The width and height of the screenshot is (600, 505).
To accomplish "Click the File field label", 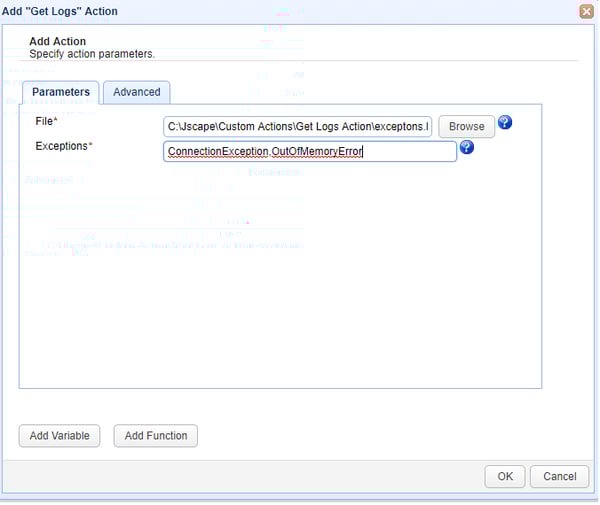I will pyautogui.click(x=46, y=122).
